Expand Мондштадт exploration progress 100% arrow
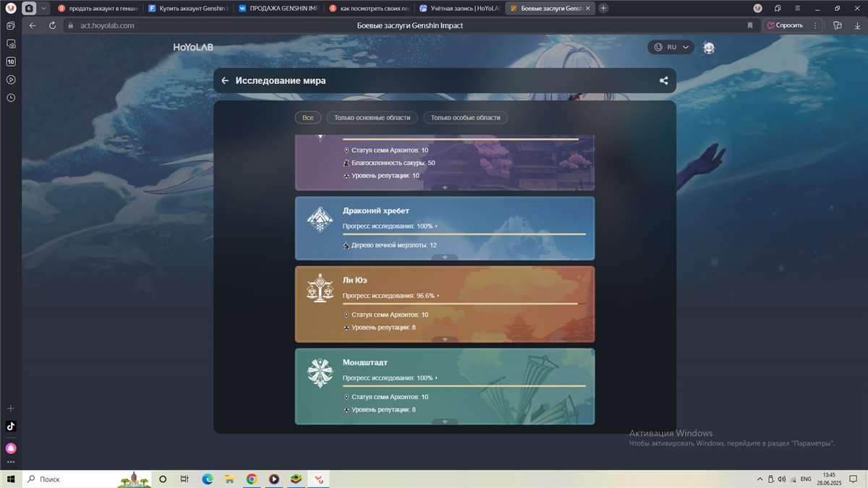 click(x=437, y=378)
